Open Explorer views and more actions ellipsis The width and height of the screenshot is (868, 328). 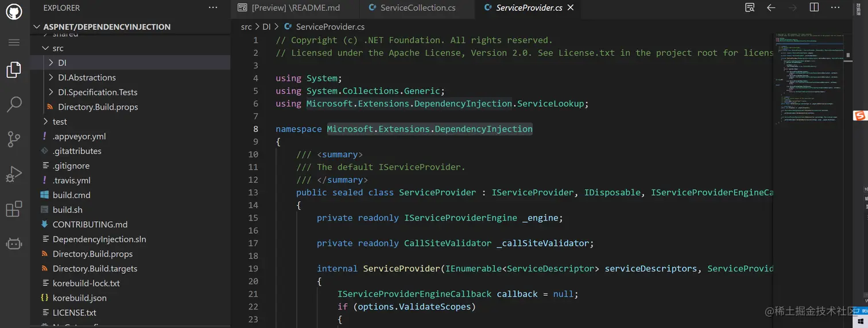coord(213,8)
